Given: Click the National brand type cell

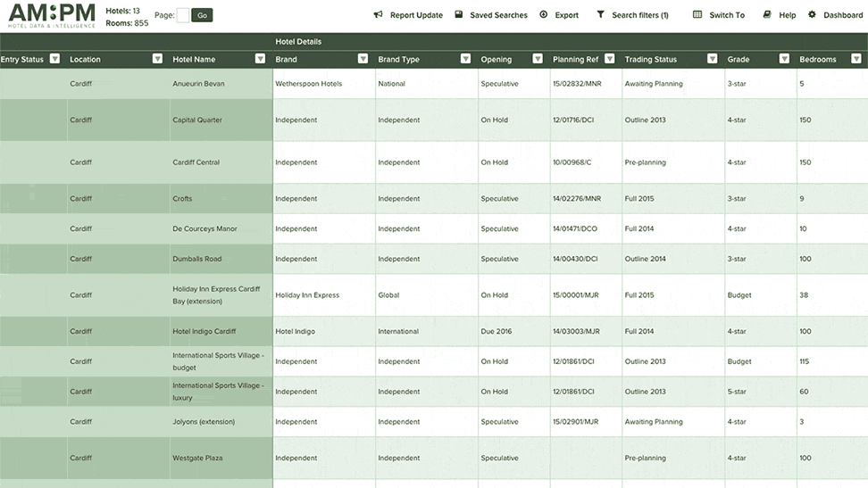Looking at the screenshot, I should [391, 84].
